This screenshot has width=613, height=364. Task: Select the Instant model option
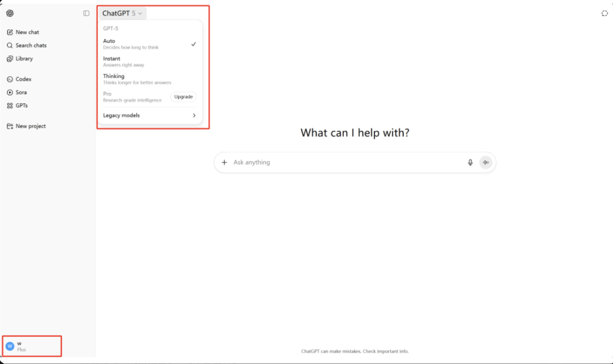(149, 61)
